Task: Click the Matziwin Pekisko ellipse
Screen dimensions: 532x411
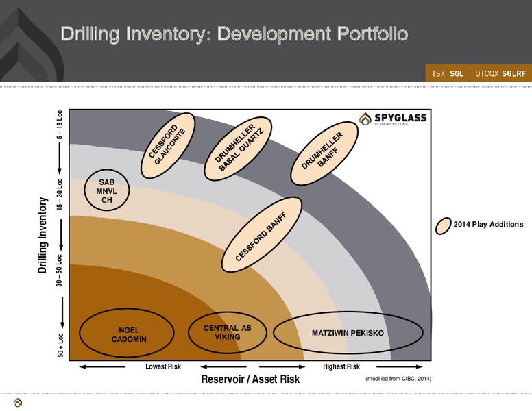Action: pos(348,333)
